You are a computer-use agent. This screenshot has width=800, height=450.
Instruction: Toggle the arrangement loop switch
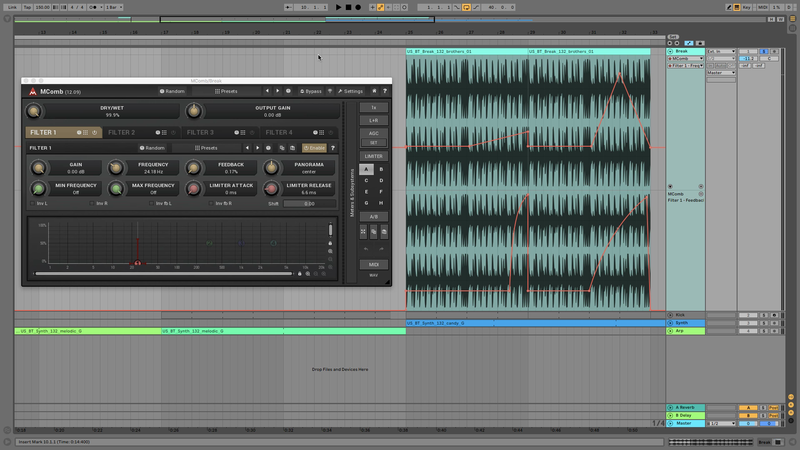coord(466,7)
